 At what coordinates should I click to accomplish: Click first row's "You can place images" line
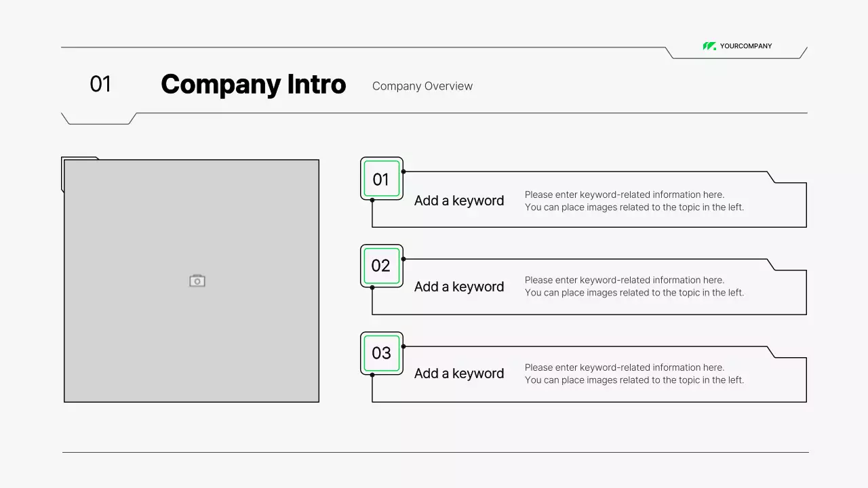click(x=634, y=207)
